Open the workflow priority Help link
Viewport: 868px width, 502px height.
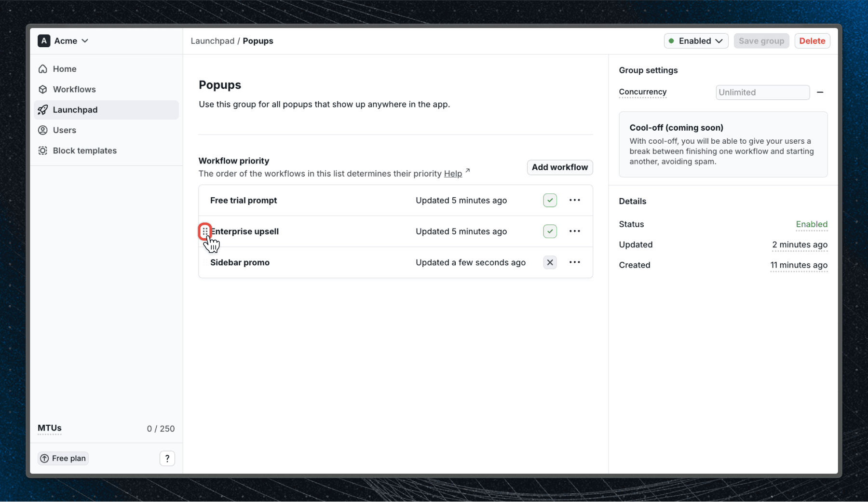point(452,174)
